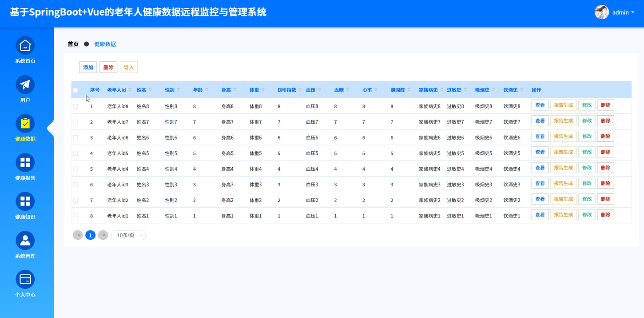Select page 1 in pagination
Image resolution: width=644 pixels, height=318 pixels.
click(x=91, y=235)
